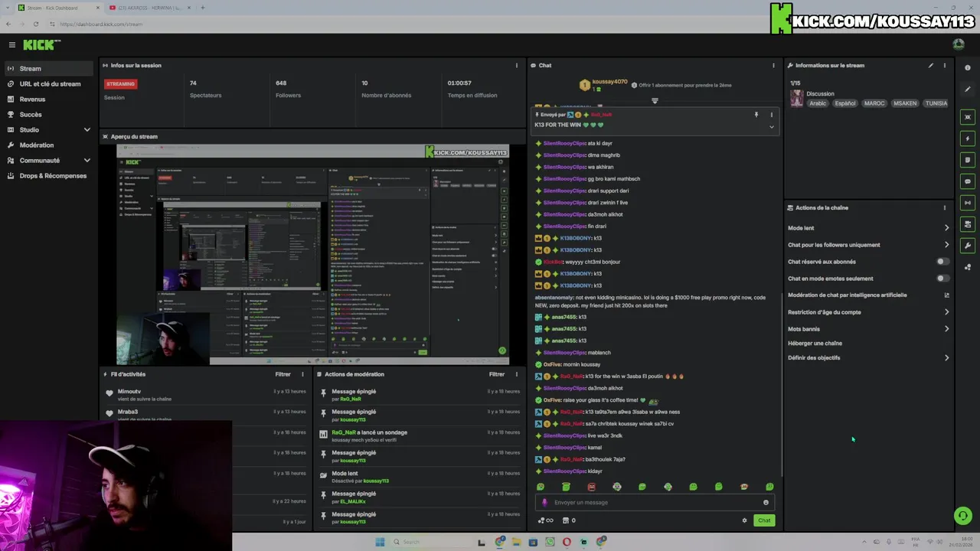Click the Discussion category thumbnail
Screen dimensions: 980x551
[797, 99]
